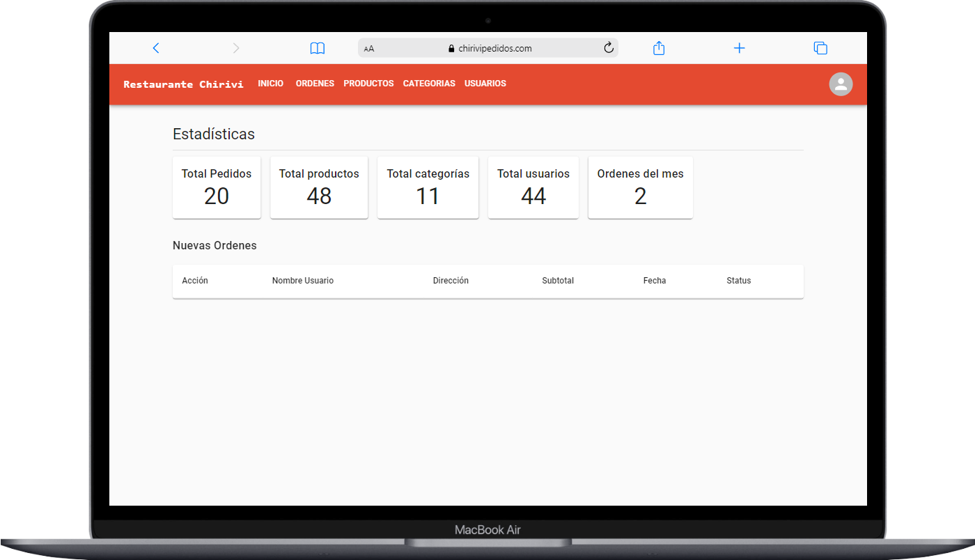This screenshot has width=975, height=560.
Task: Open the CATEGORIAS section
Action: (x=429, y=84)
